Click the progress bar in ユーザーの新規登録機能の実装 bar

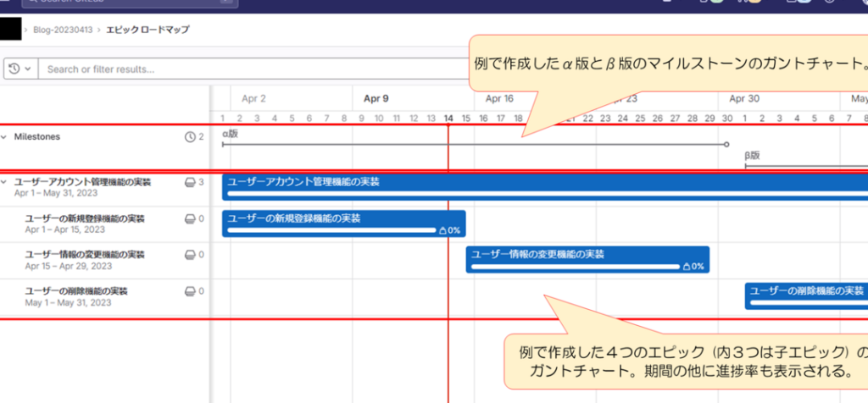pos(331,230)
